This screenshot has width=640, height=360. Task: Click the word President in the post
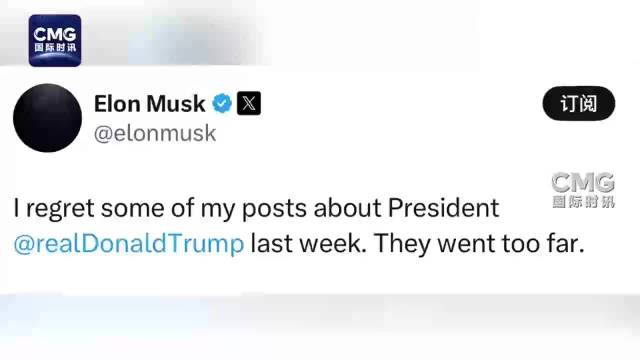point(443,208)
